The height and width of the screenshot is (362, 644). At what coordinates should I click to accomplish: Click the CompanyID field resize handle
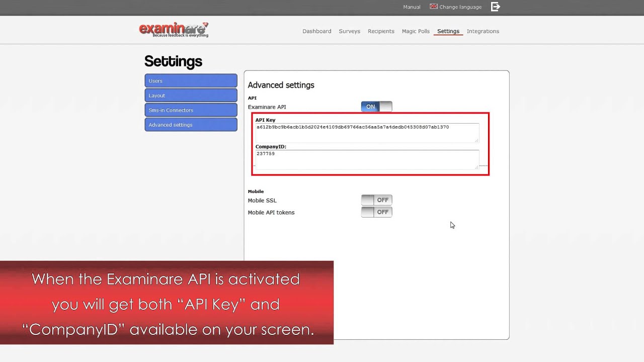[476, 167]
